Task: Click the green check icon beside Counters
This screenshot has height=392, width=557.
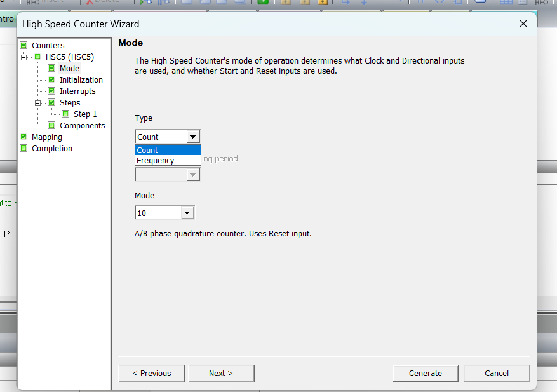Action: pyautogui.click(x=24, y=46)
